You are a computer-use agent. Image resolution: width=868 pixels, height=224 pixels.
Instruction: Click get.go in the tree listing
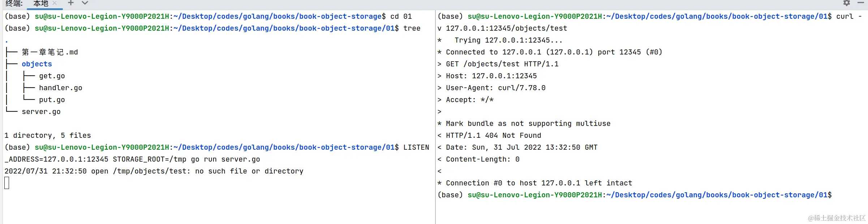pos(52,76)
